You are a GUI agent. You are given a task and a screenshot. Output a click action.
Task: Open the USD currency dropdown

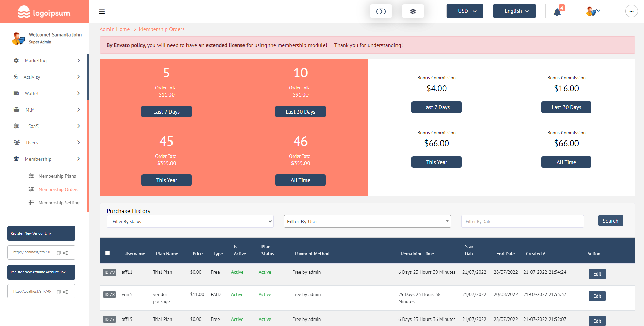465,11
